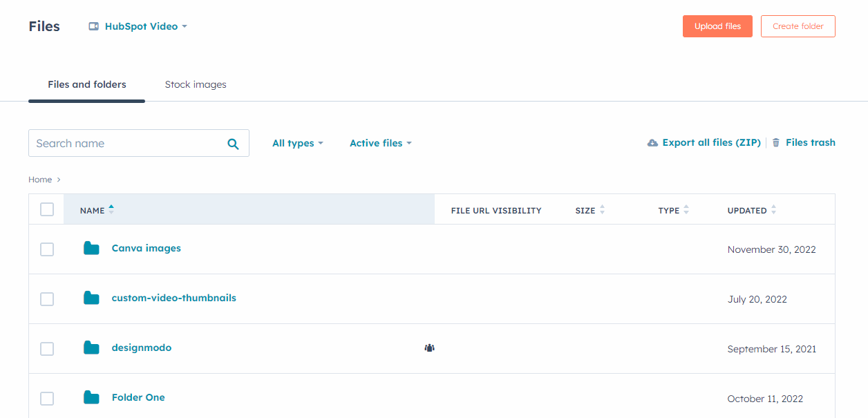Click the Upload files button

(x=717, y=26)
